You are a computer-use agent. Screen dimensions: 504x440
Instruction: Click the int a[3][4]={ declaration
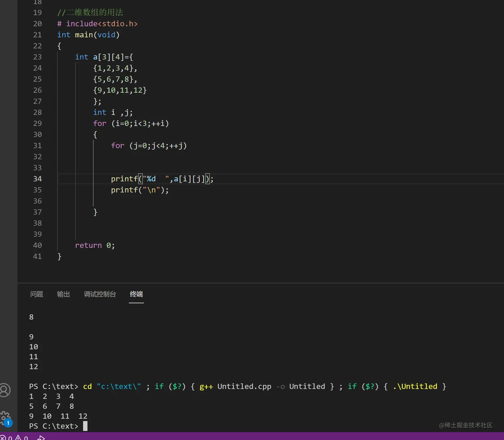click(104, 57)
